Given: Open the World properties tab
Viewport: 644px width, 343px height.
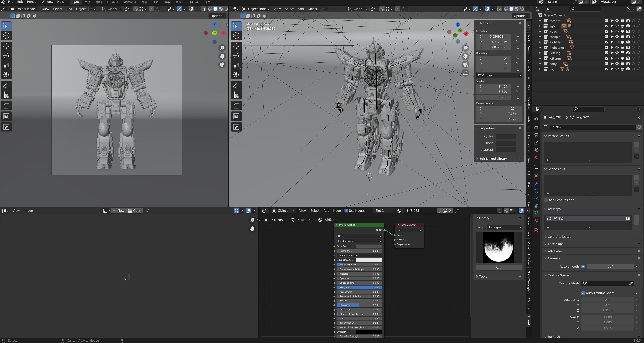Looking at the screenshot, I should pyautogui.click(x=536, y=157).
